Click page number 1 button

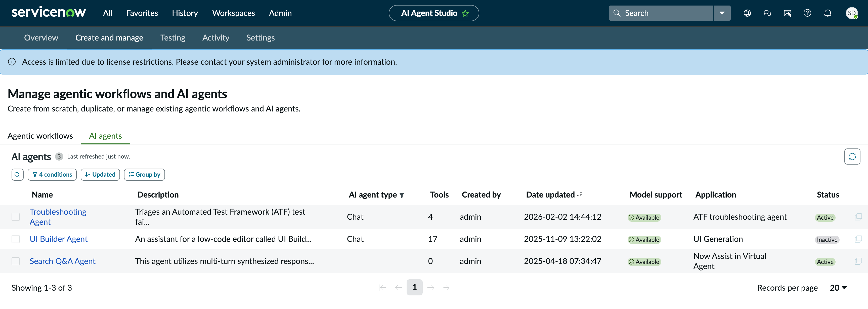tap(414, 287)
